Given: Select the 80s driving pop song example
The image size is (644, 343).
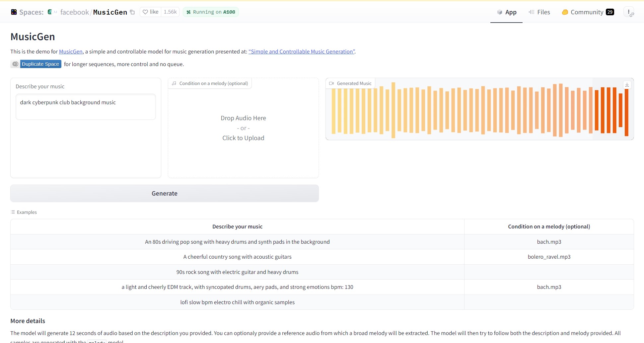Looking at the screenshot, I should tap(237, 242).
